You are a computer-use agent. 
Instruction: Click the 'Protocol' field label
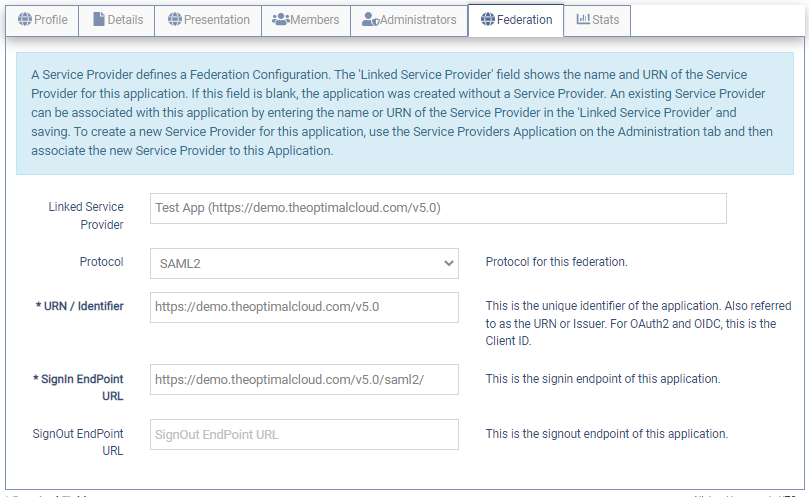click(102, 262)
